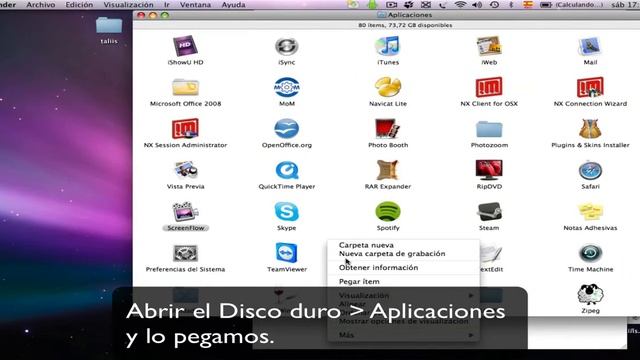Viewport: 640px width, 360px height.
Task: Choose Carpeta nueva from context menu
Action: click(366, 245)
